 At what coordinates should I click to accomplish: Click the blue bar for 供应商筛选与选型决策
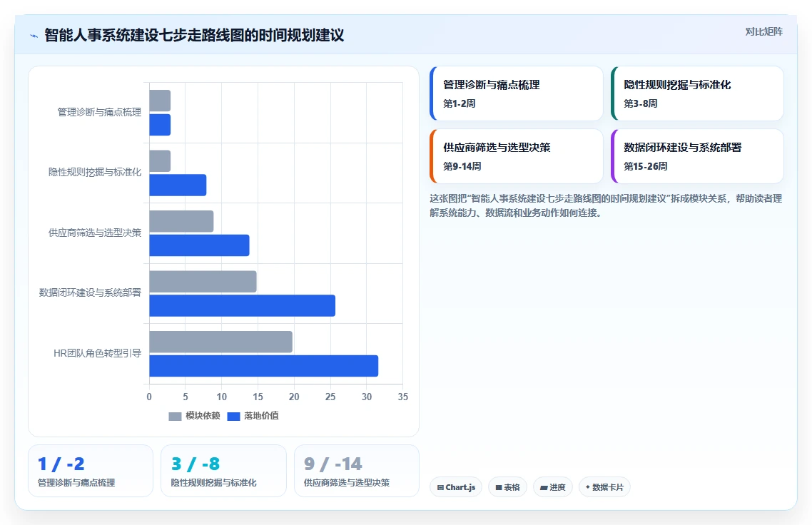(199, 245)
